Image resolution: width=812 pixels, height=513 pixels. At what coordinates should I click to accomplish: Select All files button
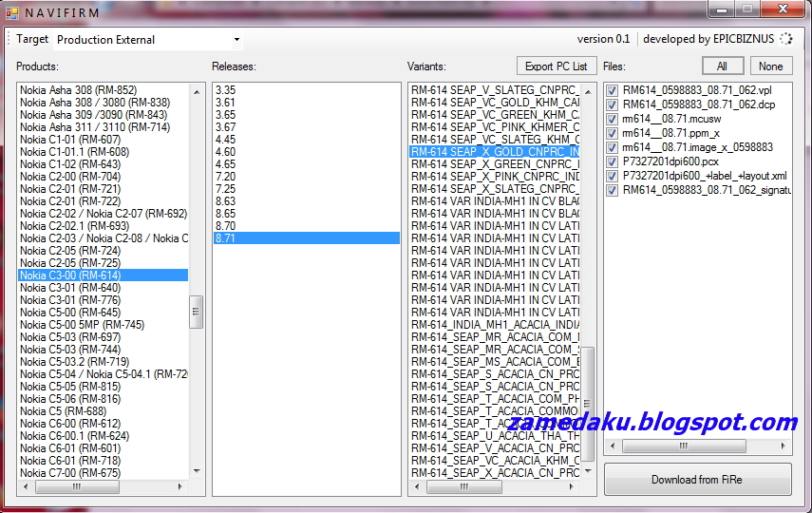pos(723,66)
